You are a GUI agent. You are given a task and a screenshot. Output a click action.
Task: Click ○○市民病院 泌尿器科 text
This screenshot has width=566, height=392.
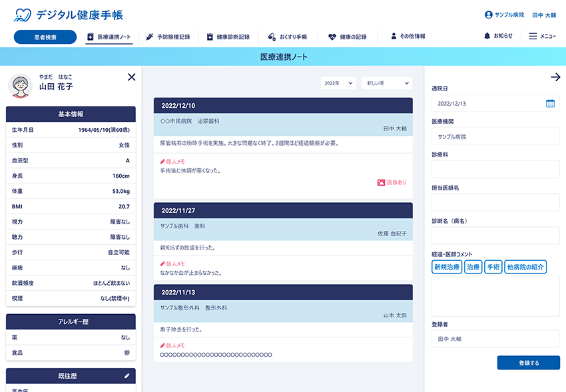tap(190, 122)
